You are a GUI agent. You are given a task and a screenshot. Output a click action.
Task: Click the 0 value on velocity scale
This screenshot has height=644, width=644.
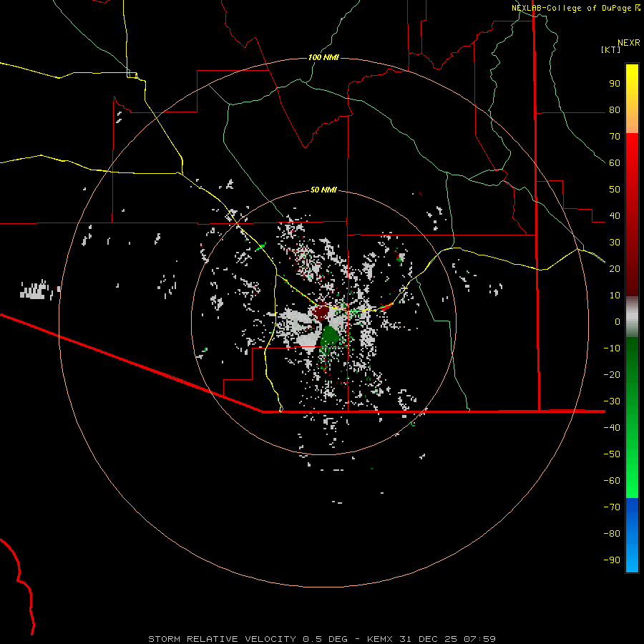[x=618, y=321]
